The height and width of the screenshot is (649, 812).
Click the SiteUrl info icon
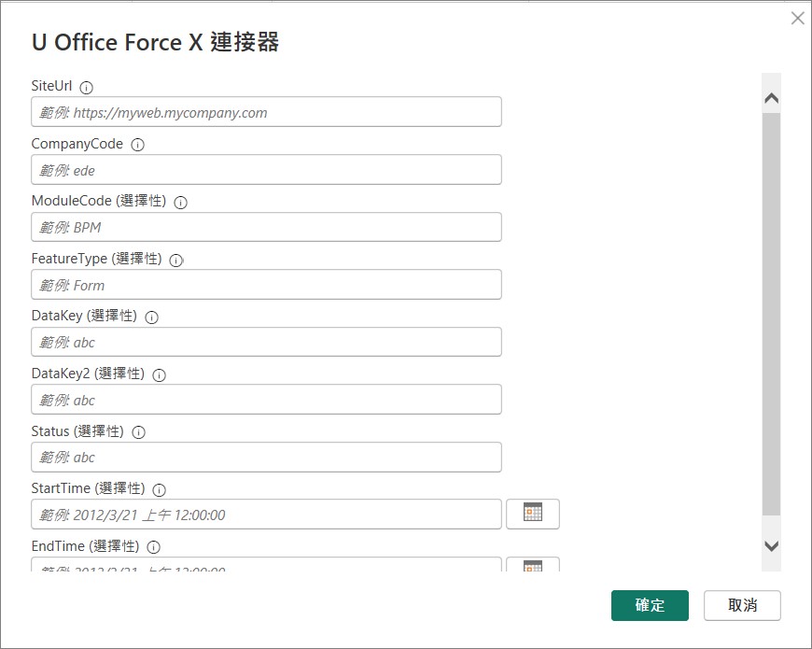pyautogui.click(x=87, y=88)
